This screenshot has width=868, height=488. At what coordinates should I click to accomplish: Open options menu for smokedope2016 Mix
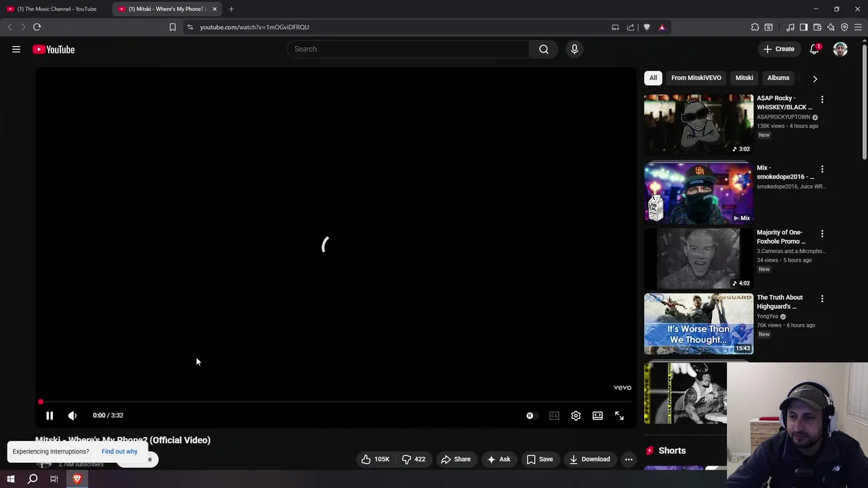pos(822,169)
